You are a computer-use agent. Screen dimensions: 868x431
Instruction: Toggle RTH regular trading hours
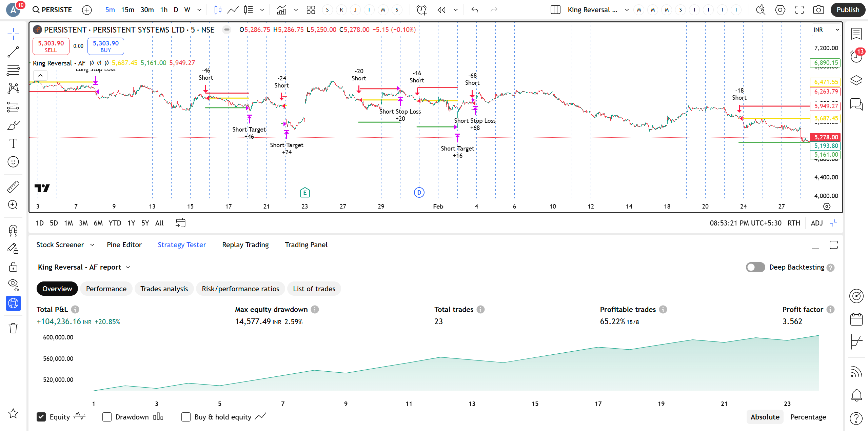[x=794, y=223]
